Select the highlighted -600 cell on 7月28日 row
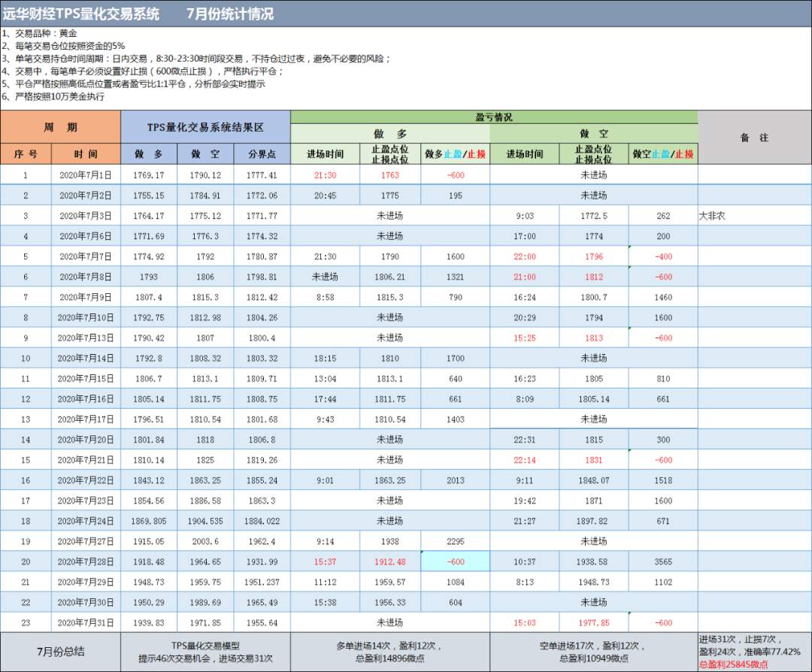Viewport: 812px width, 672px height. 455,562
